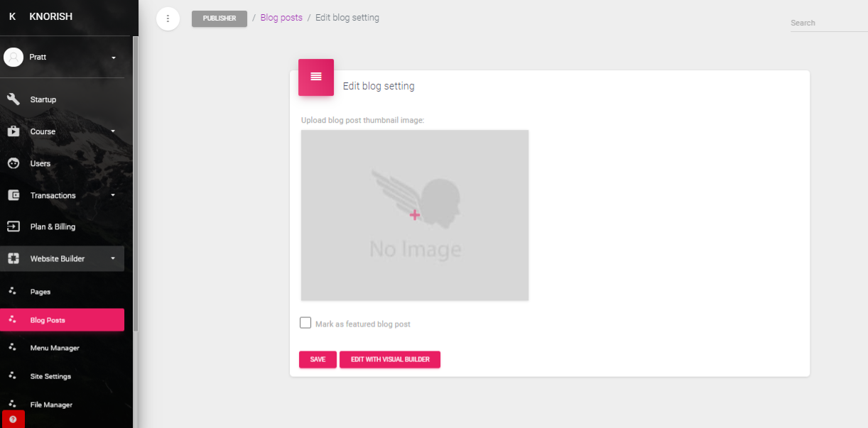This screenshot has height=428, width=868.
Task: Open the Users menu item
Action: [63, 163]
